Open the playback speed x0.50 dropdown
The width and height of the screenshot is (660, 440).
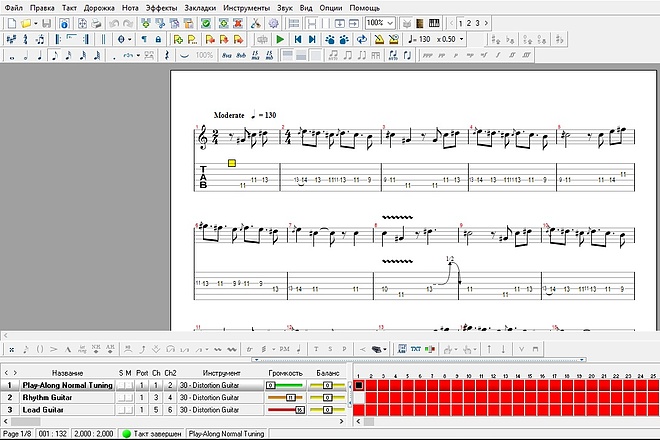(450, 39)
